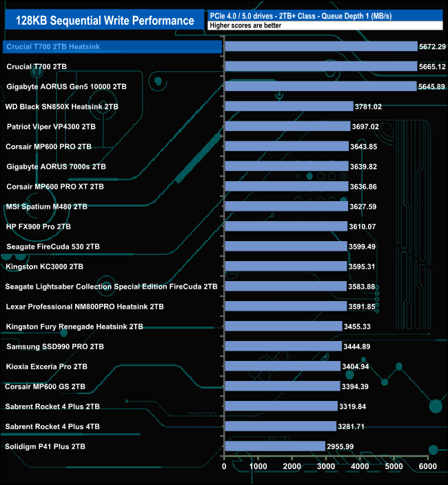Select 'Gigabyte AORUS Gen5 10000 2TB' label
Image resolution: width=448 pixels, height=485 pixels.
(x=67, y=87)
